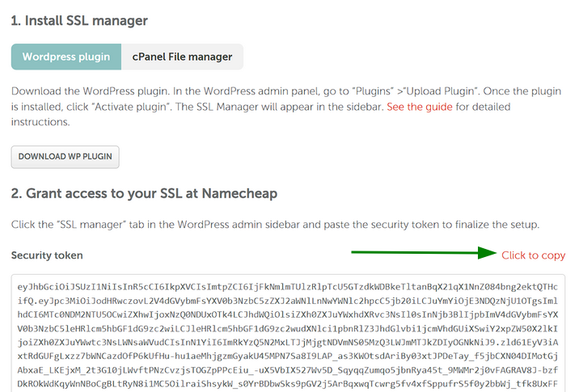Viewport: 579px width, 392px height.
Task: Click token line beginning with V0b3NzbC5leHRl
Action: (x=288, y=329)
